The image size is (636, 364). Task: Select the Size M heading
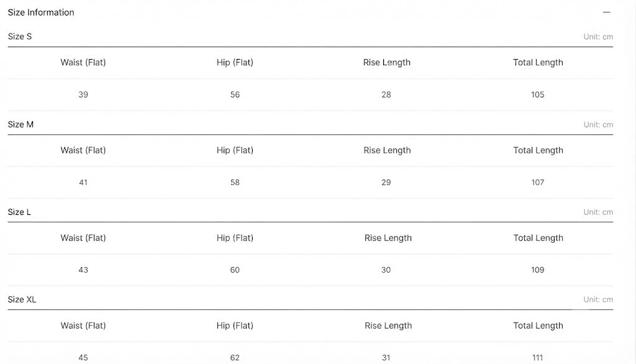pyautogui.click(x=20, y=125)
